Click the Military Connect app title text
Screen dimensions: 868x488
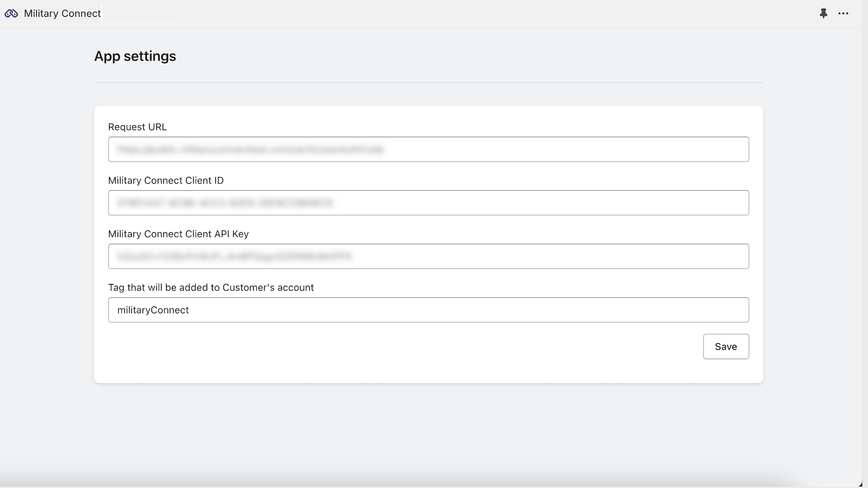click(62, 14)
